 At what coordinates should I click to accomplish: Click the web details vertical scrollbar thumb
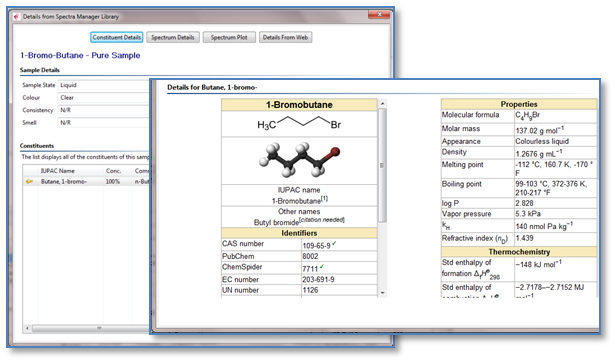pyautogui.click(x=382, y=165)
